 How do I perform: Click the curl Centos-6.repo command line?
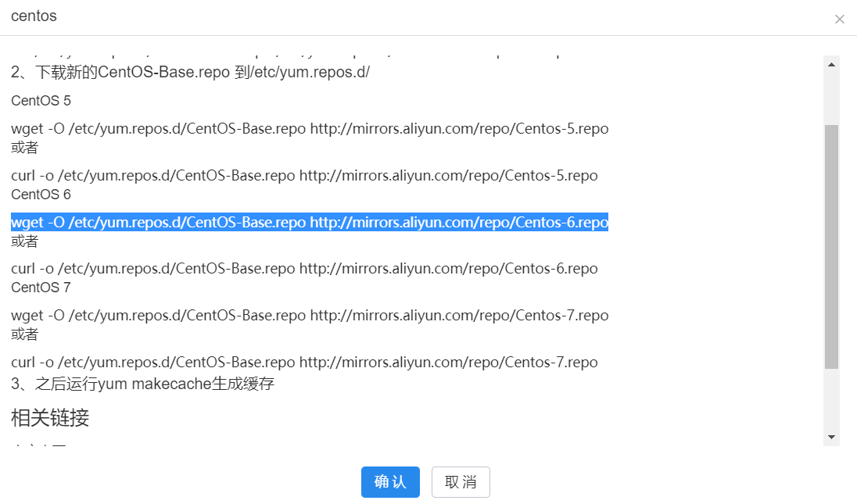[x=304, y=269]
